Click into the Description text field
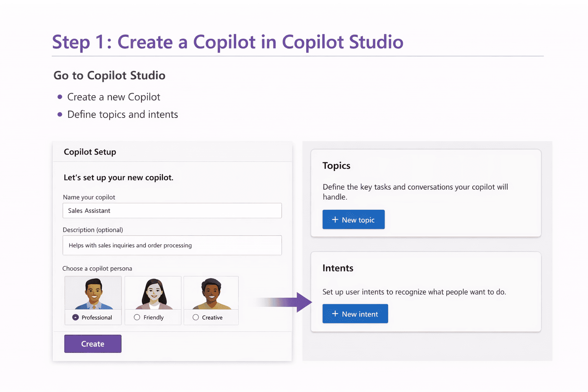 pos(172,245)
